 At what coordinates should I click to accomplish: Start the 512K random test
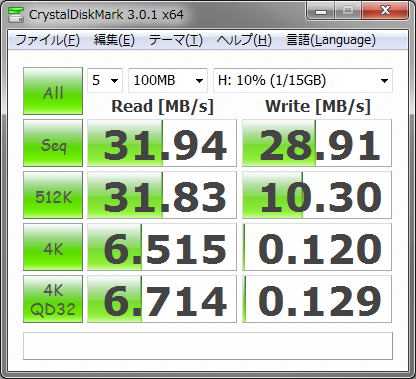click(53, 195)
